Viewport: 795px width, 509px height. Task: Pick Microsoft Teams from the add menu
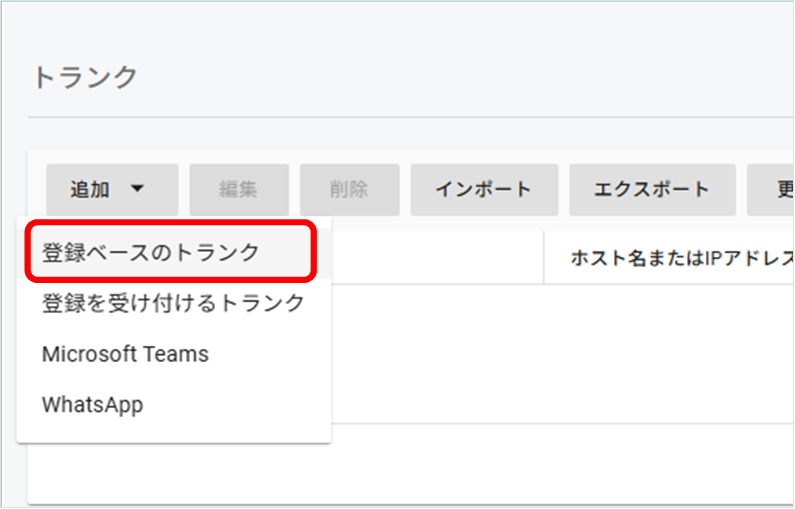[x=125, y=354]
